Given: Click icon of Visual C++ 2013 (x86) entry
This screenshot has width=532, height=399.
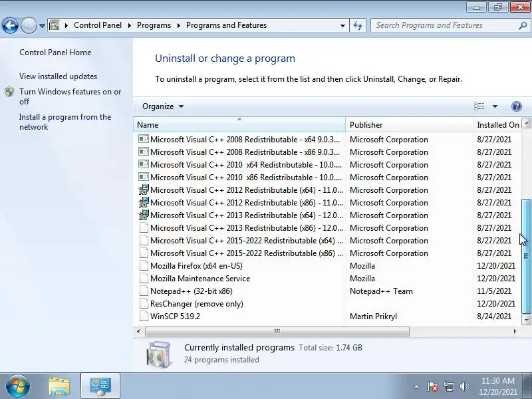Looking at the screenshot, I should pyautogui.click(x=144, y=227).
